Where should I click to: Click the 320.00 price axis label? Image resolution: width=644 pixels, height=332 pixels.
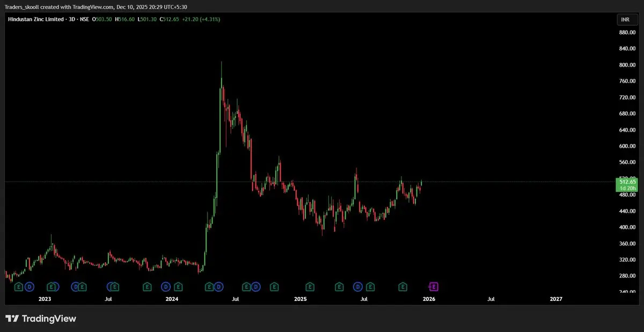pos(627,259)
